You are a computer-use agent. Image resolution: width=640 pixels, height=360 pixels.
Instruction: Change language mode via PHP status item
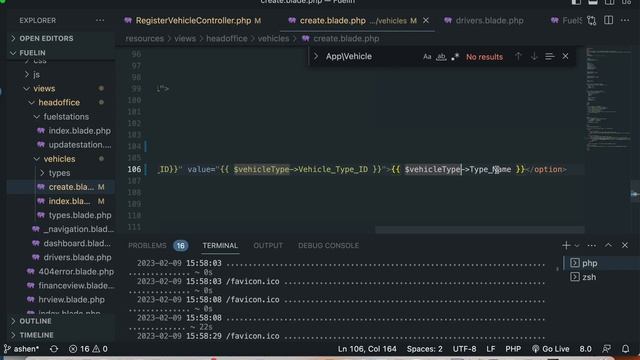[x=513, y=349]
